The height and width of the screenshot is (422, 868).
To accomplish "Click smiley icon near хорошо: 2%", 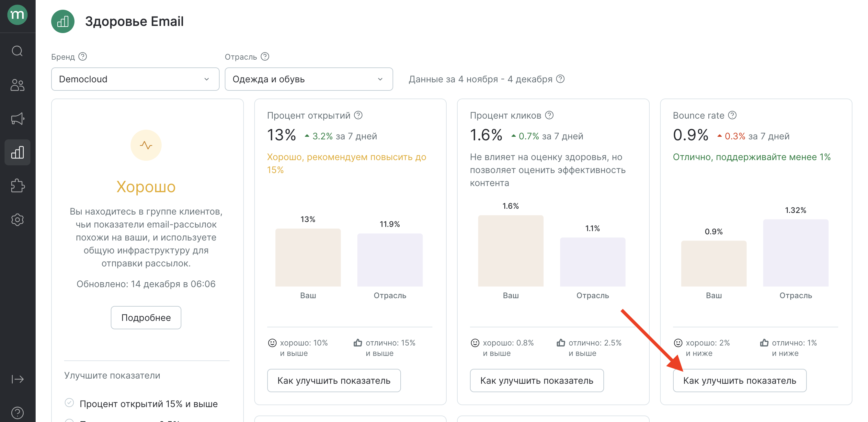I will click(x=678, y=343).
